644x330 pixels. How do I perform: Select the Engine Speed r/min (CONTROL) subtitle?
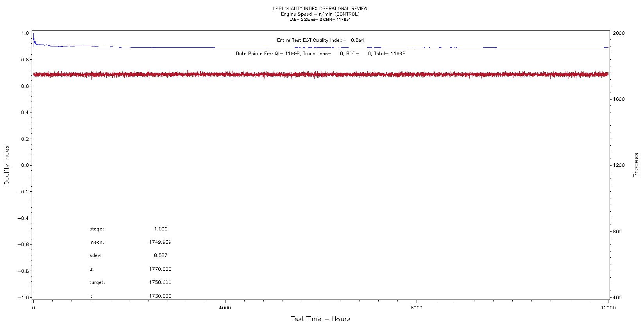click(x=320, y=14)
